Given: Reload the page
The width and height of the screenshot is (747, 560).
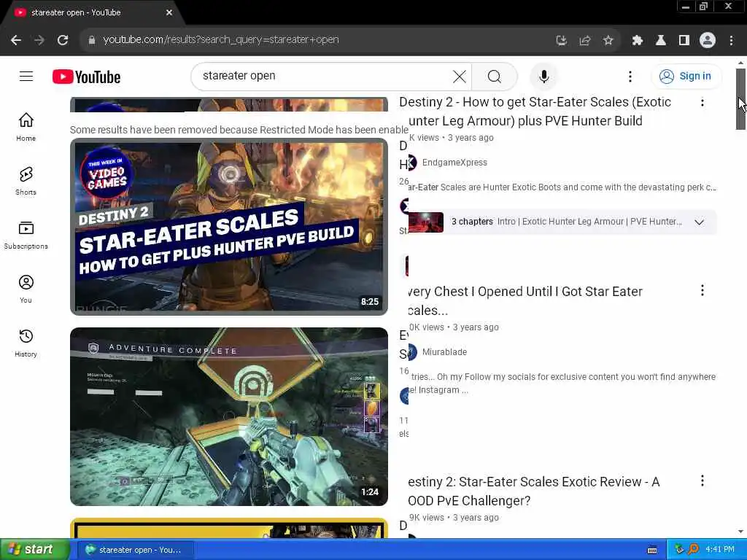Looking at the screenshot, I should (63, 40).
